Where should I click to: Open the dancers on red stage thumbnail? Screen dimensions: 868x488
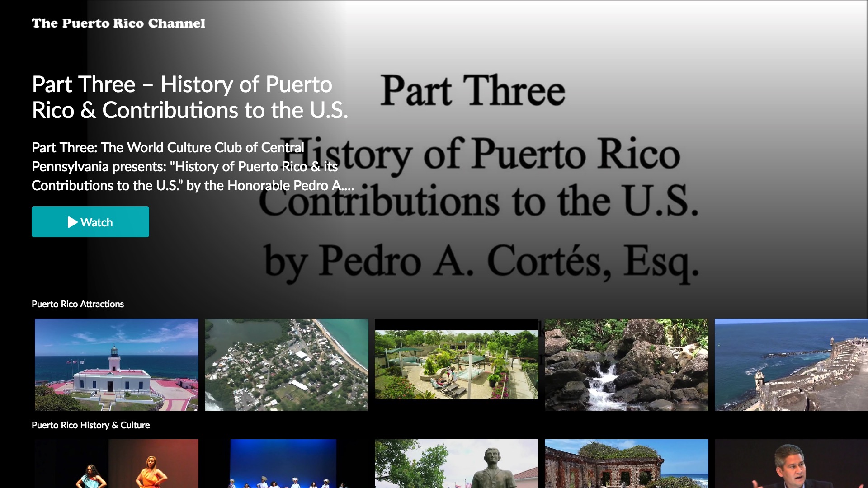tap(117, 464)
